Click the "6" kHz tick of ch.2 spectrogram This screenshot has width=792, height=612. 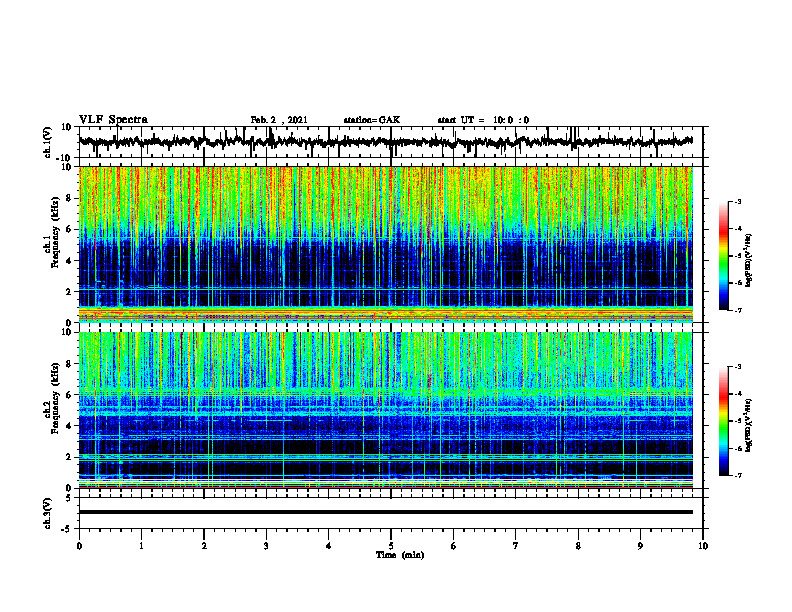70,395
